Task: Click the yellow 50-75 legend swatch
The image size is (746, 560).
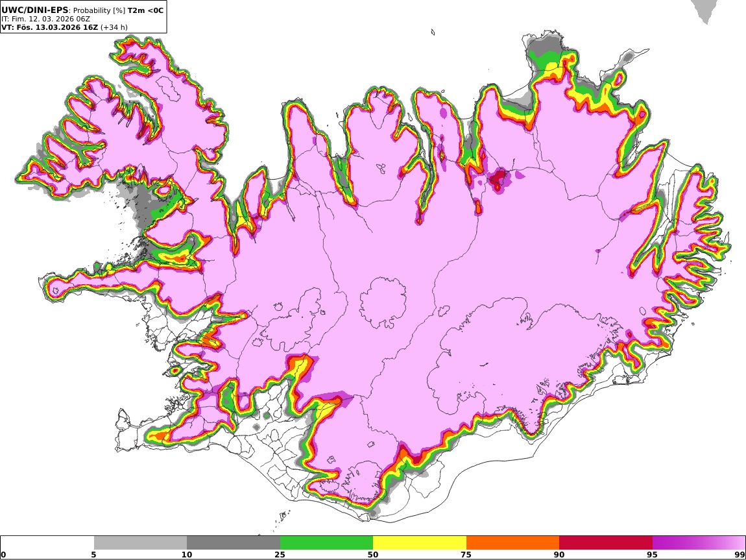Action: click(x=420, y=542)
